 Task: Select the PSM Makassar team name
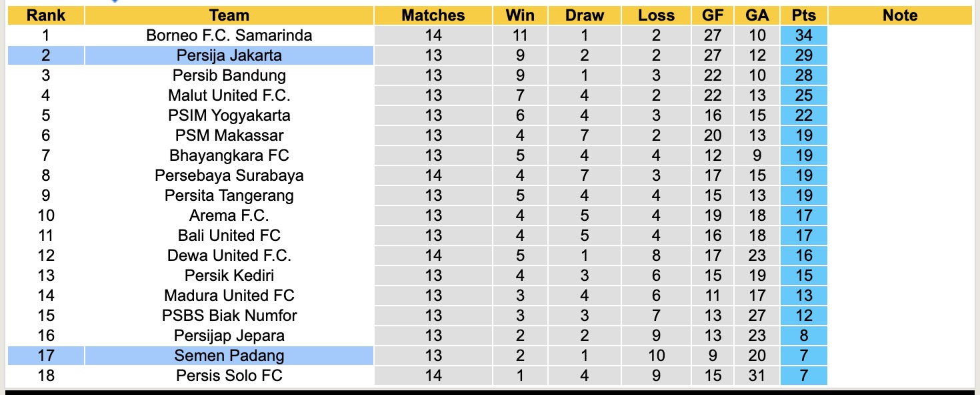(x=229, y=135)
